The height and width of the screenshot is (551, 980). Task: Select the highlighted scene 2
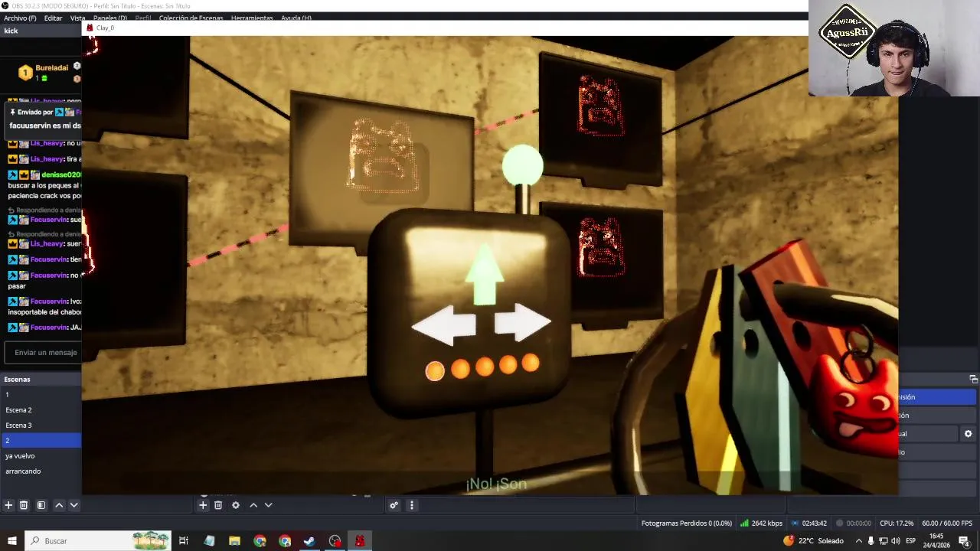tap(41, 441)
